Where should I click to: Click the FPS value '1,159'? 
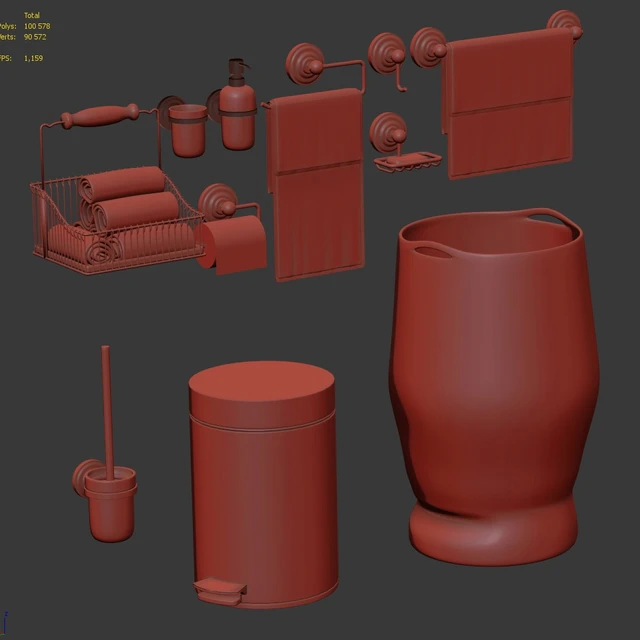pyautogui.click(x=33, y=58)
